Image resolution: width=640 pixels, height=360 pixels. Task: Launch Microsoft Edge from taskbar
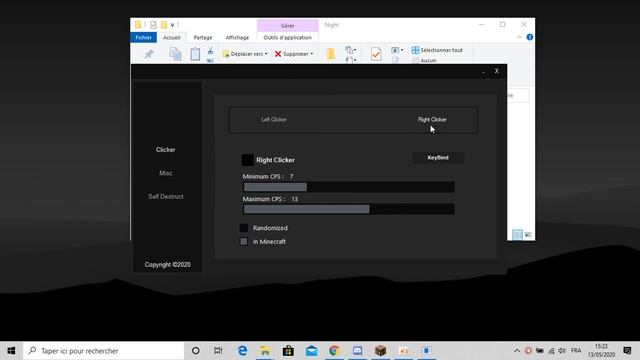point(242,351)
